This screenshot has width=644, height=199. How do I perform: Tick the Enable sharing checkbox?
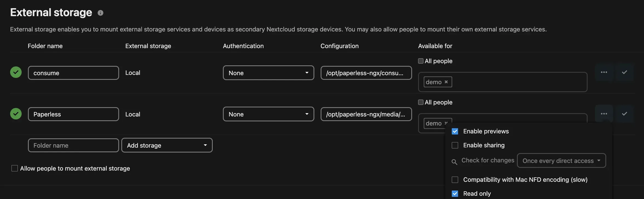(x=455, y=145)
